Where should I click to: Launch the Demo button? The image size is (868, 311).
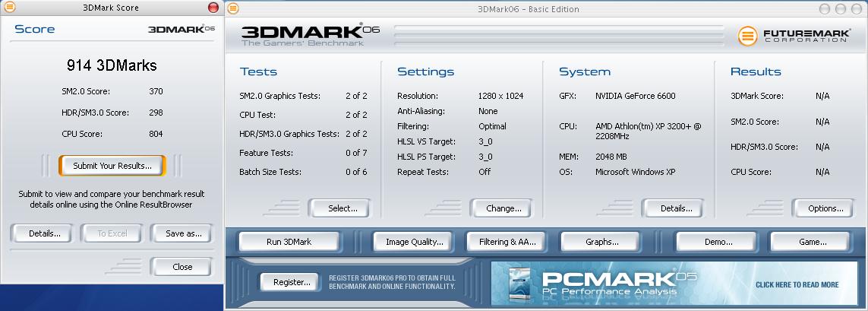[716, 242]
